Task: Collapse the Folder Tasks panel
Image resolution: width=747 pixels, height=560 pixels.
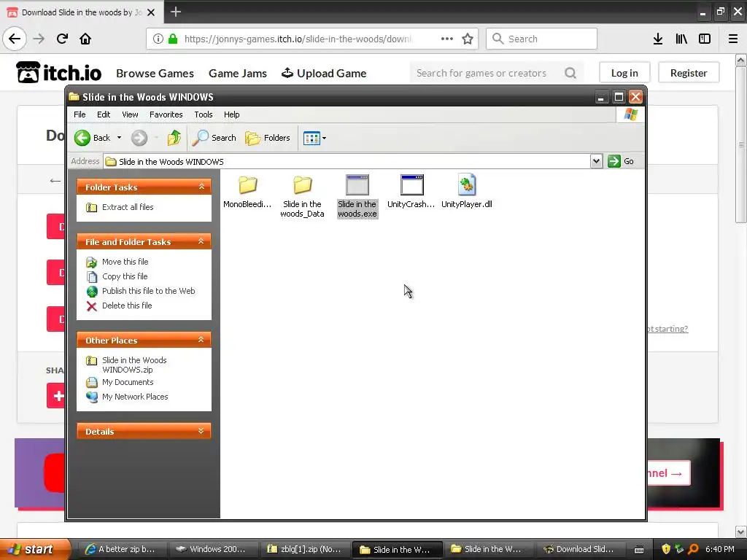Action: click(x=201, y=187)
